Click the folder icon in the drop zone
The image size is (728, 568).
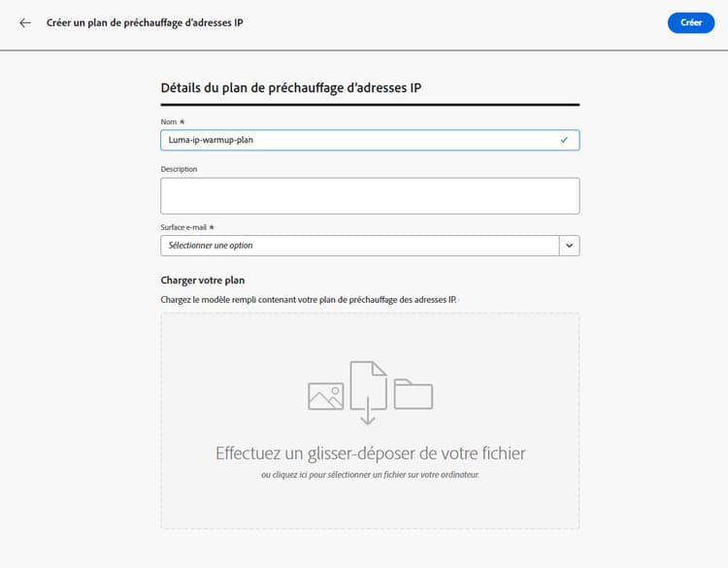414,394
